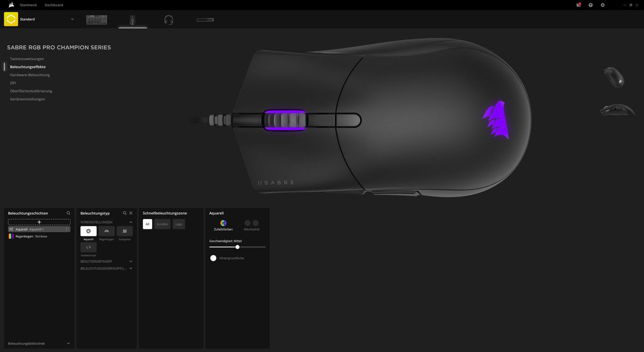
Task: Open the Dashboard tab
Action: coord(54,5)
